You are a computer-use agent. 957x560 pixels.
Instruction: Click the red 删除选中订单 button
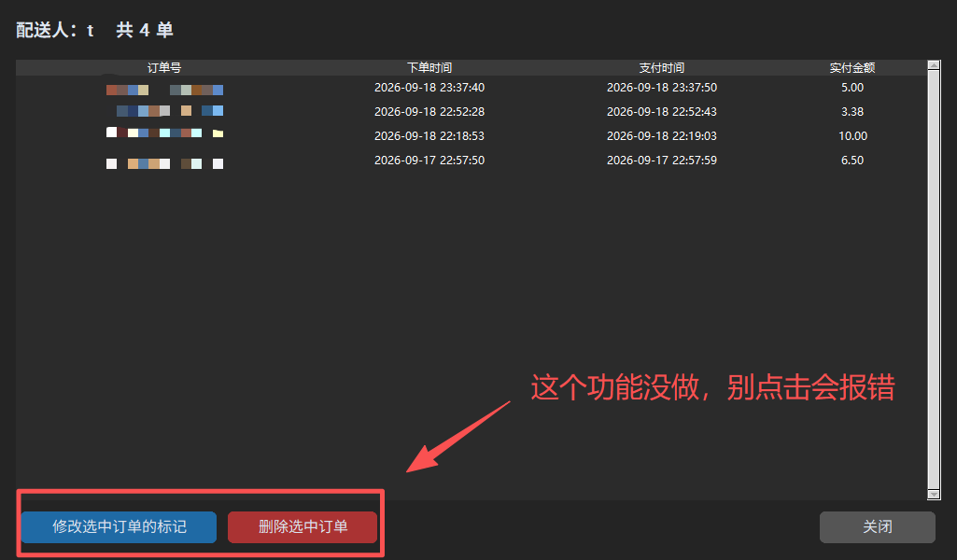click(303, 527)
